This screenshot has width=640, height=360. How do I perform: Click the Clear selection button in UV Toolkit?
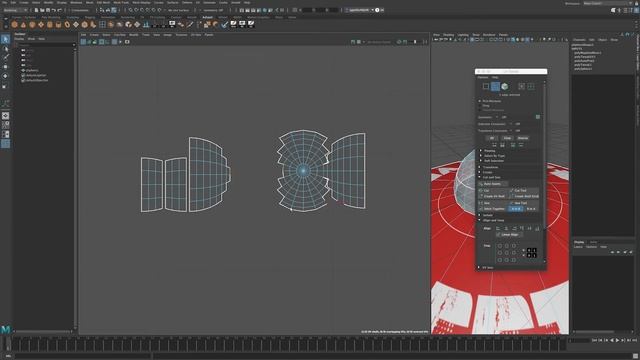(507, 138)
